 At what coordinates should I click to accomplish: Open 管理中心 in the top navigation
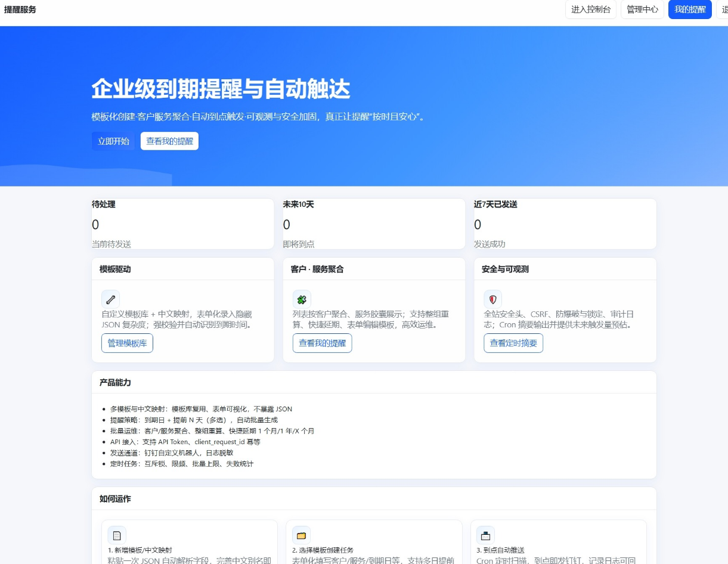(x=642, y=10)
